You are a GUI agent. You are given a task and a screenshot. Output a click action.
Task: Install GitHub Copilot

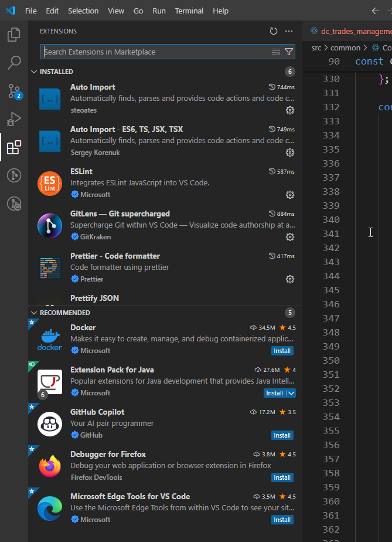[282, 435]
